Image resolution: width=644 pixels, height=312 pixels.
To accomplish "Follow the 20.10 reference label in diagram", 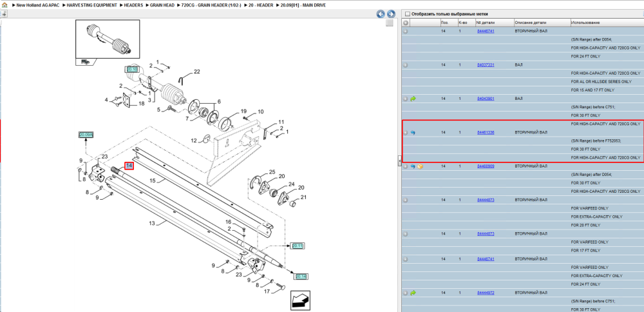I will point(132,69).
